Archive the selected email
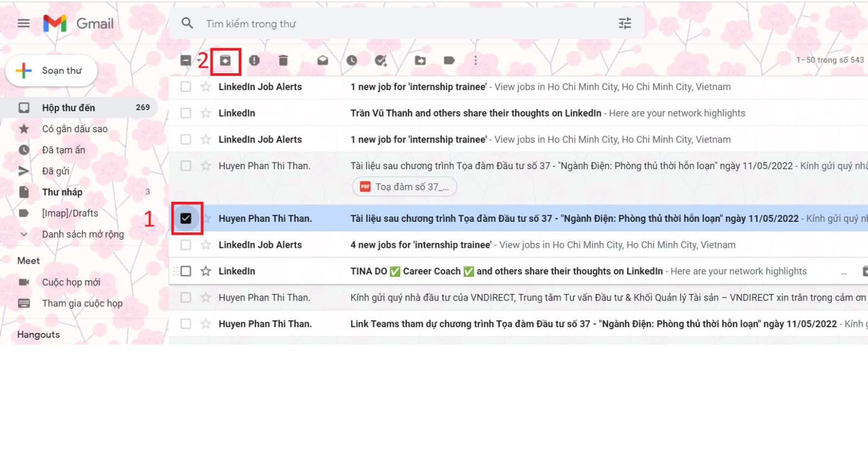The width and height of the screenshot is (868, 461). point(225,60)
